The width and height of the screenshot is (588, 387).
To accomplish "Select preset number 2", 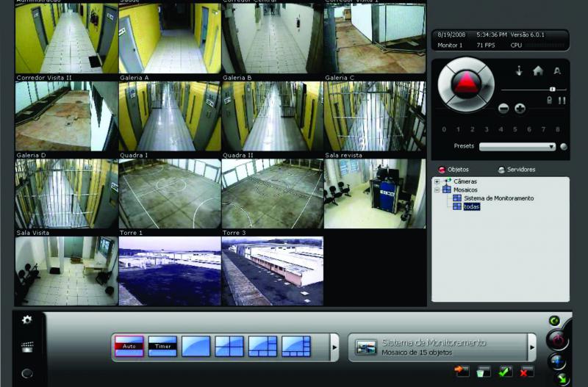I will pos(472,129).
